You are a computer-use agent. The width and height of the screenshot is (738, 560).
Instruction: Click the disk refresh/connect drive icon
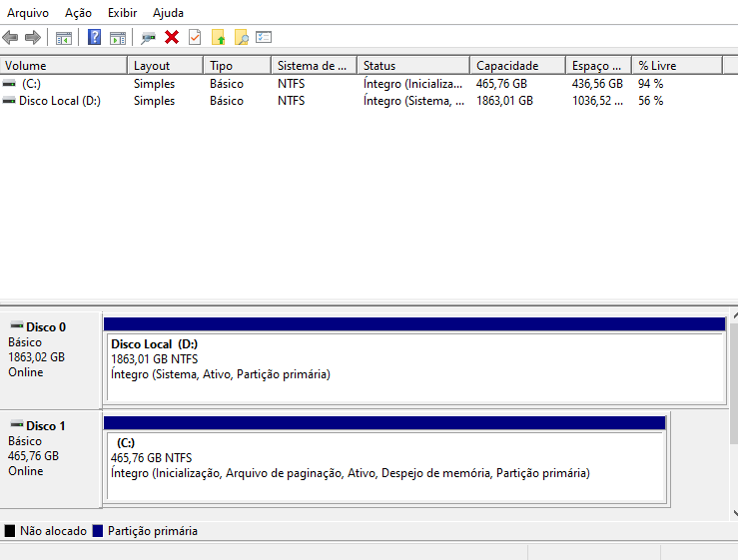pos(148,38)
